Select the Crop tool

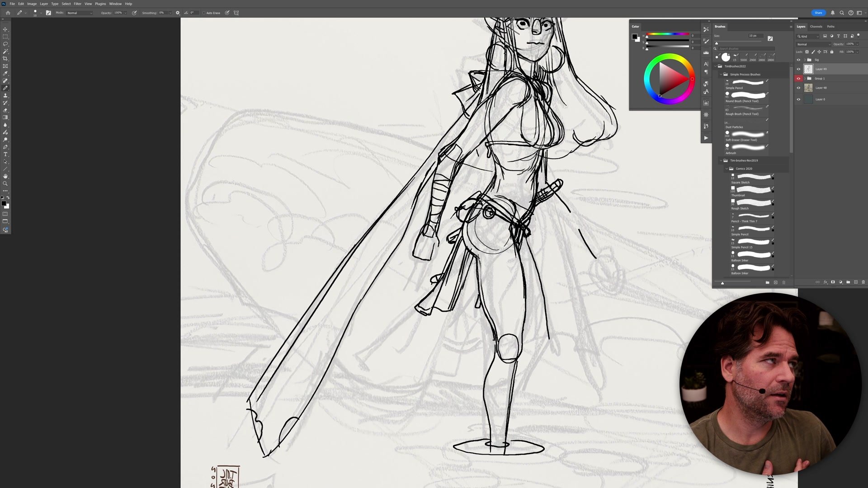tap(5, 59)
